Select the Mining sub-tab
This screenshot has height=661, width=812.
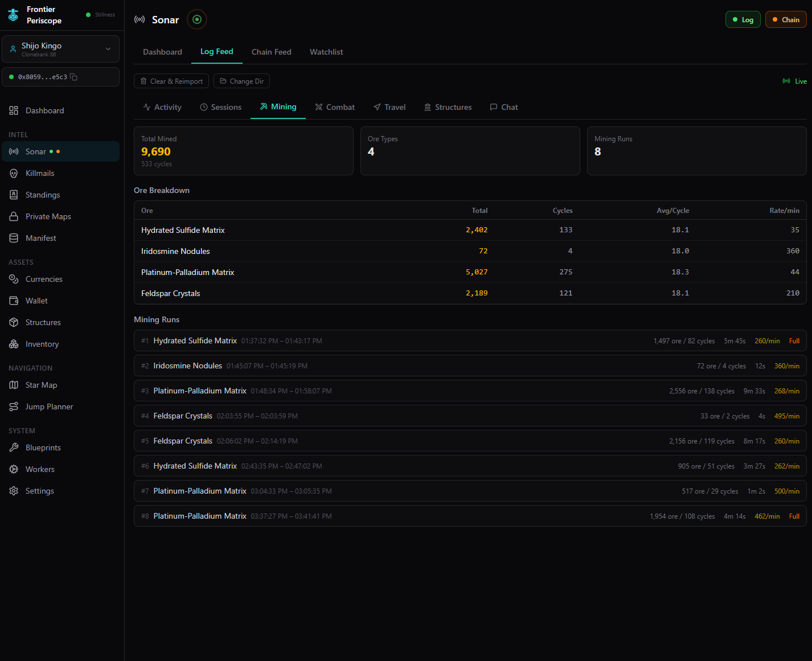coord(278,107)
